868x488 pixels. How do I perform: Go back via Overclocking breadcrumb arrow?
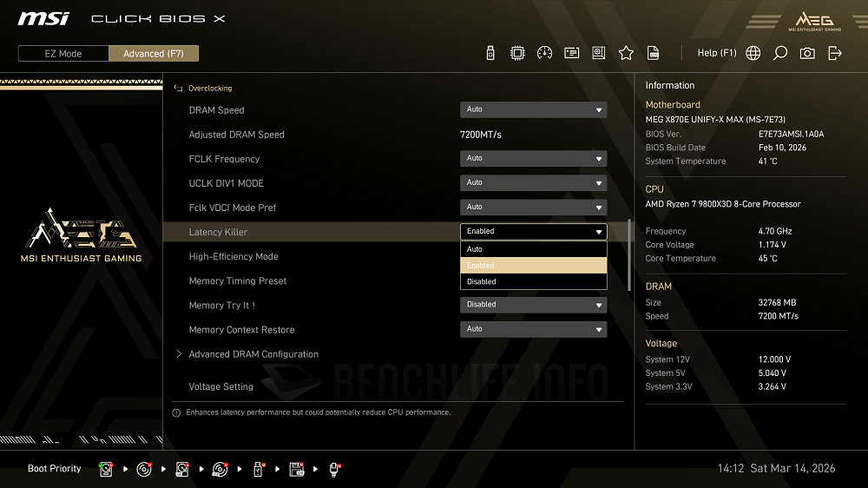pyautogui.click(x=178, y=88)
